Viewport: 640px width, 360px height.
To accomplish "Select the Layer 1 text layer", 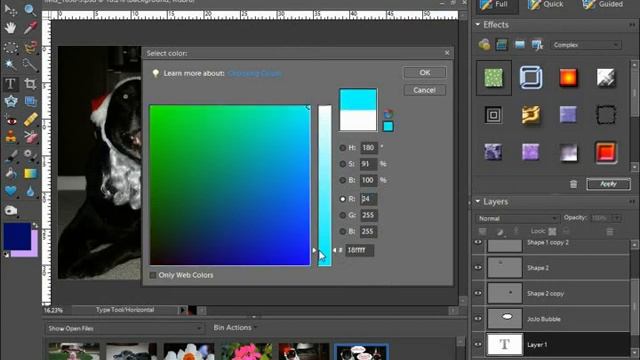I will coord(557,344).
